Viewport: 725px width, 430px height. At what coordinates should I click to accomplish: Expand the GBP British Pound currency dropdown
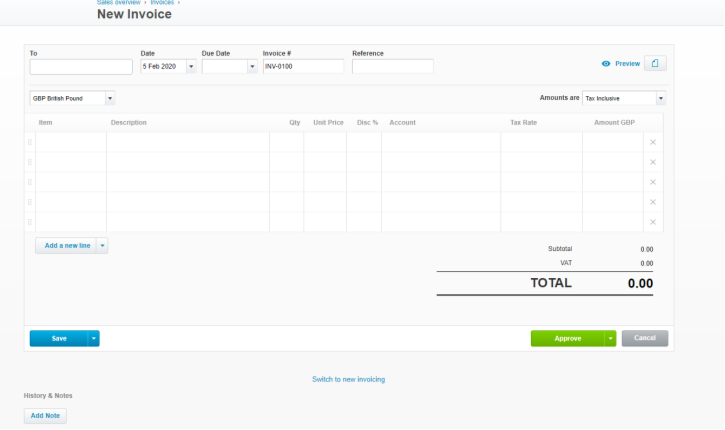click(x=110, y=98)
